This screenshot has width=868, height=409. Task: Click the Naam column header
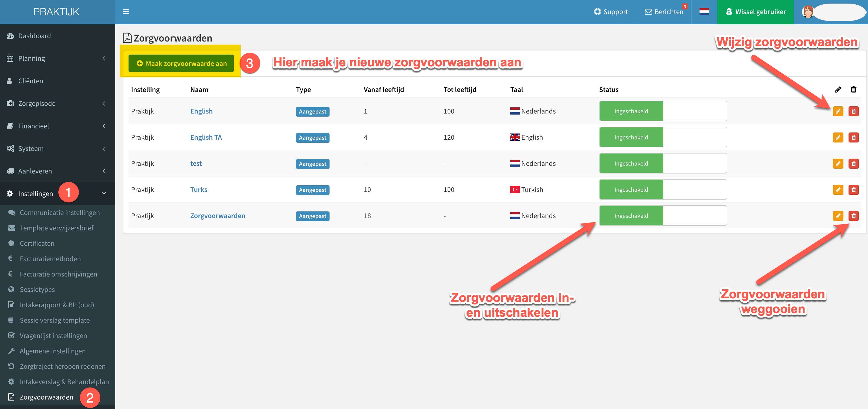(x=199, y=90)
